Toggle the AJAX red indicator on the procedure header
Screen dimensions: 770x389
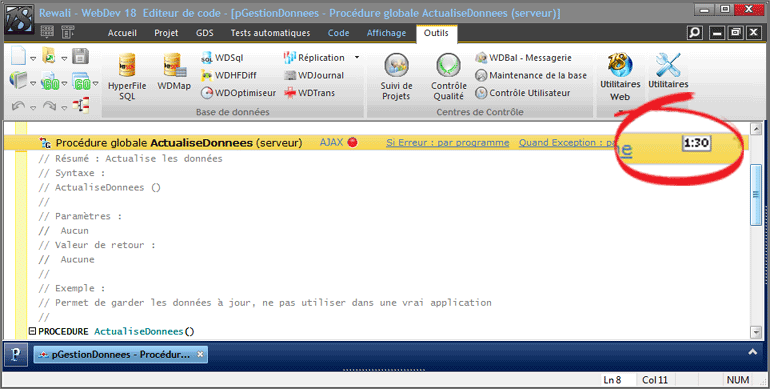352,142
